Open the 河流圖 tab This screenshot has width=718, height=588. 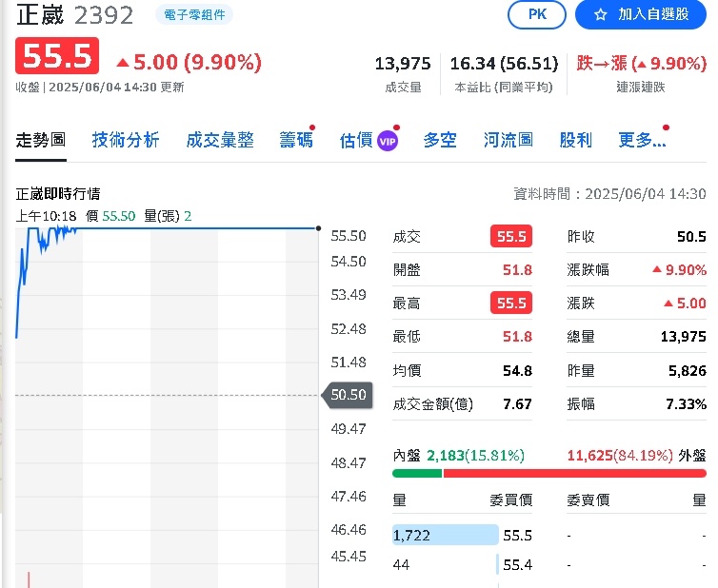[x=509, y=140]
